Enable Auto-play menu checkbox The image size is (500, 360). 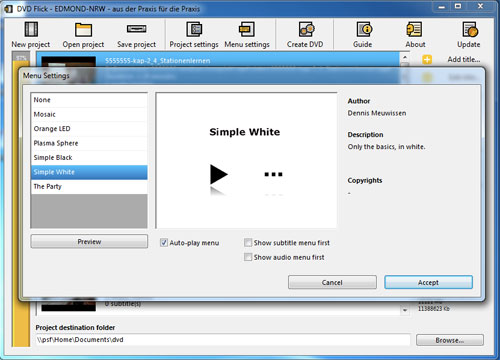click(164, 243)
